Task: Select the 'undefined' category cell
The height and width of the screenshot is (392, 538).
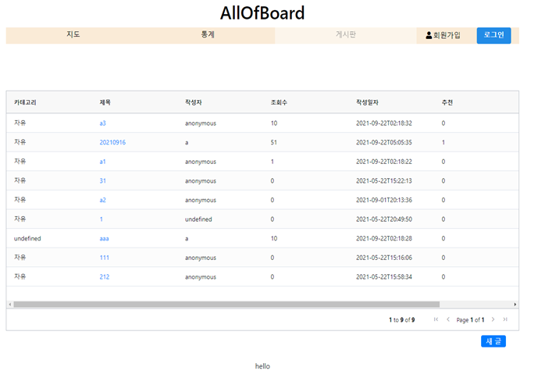Action: (x=27, y=239)
